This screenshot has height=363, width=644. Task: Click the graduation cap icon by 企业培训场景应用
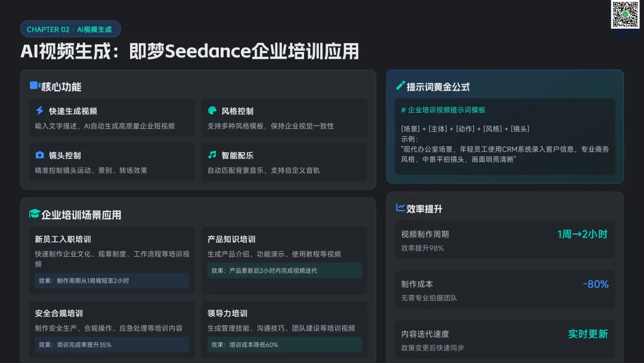tap(35, 214)
